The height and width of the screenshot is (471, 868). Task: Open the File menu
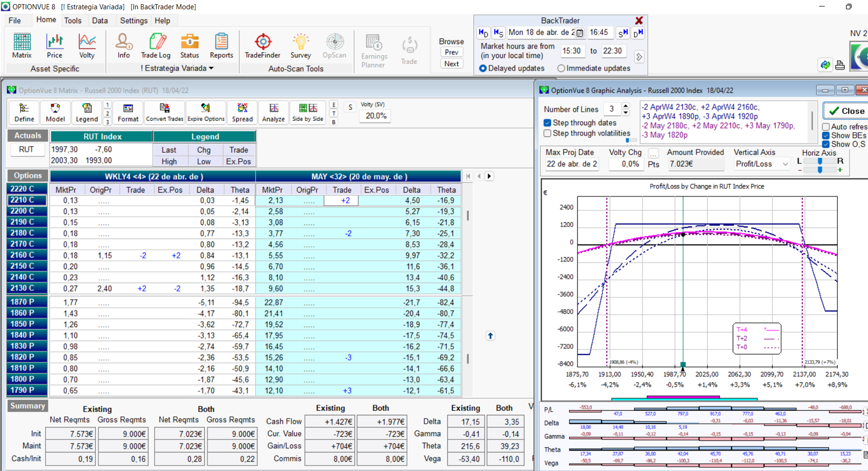15,20
